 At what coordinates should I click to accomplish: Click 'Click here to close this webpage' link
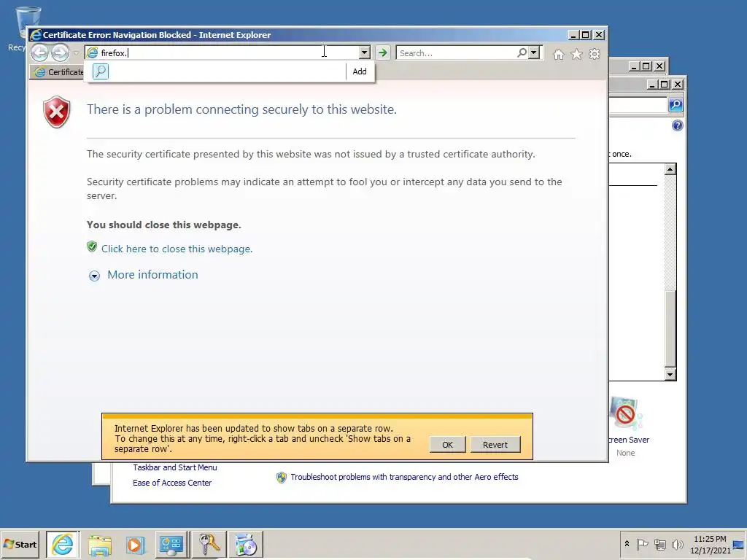pos(177,249)
